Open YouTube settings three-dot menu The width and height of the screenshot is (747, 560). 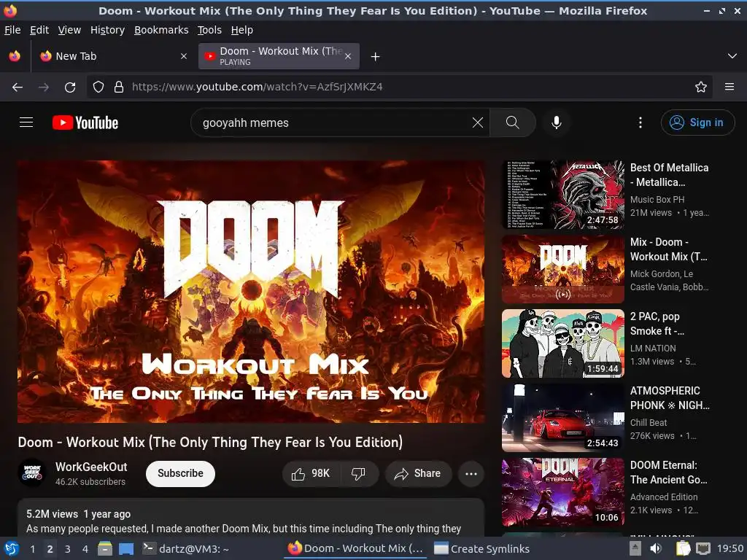click(640, 122)
